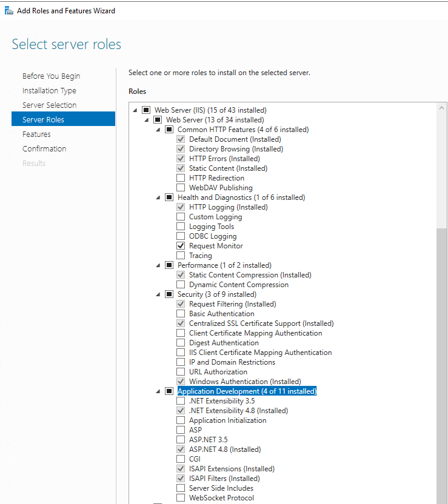Select the Application Development tree item
The height and width of the screenshot is (504, 448).
[247, 391]
